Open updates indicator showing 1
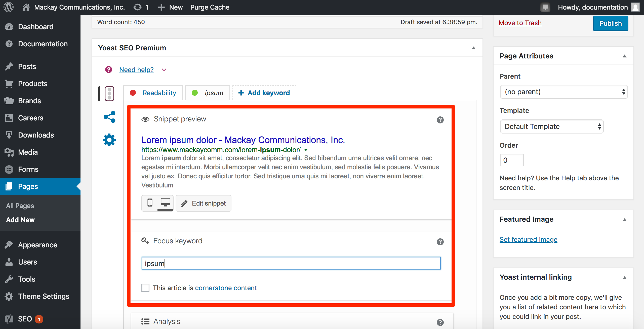Image resolution: width=644 pixels, height=329 pixels. pos(141,7)
